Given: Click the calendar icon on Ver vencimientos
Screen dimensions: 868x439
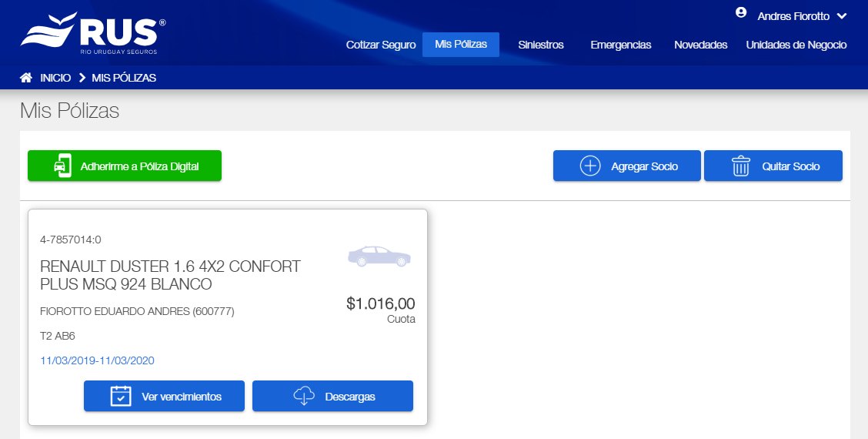Looking at the screenshot, I should tap(121, 396).
